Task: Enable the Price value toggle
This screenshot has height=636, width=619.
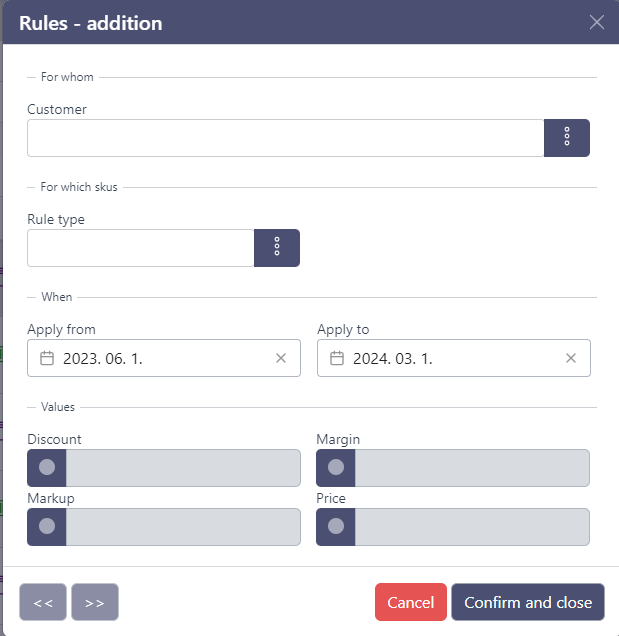Action: coord(336,526)
